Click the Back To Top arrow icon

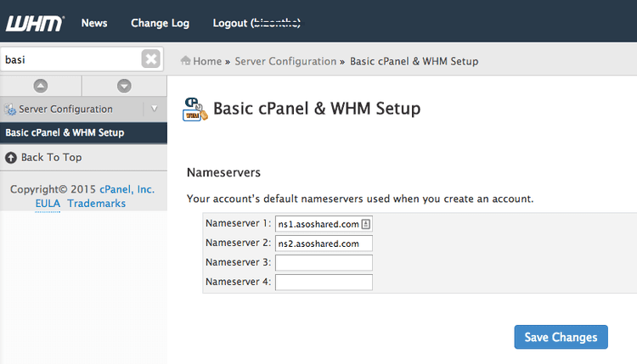[x=11, y=158]
